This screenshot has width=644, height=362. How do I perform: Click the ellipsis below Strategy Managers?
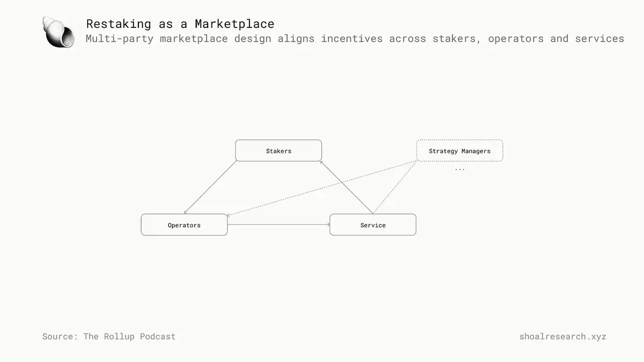click(459, 168)
